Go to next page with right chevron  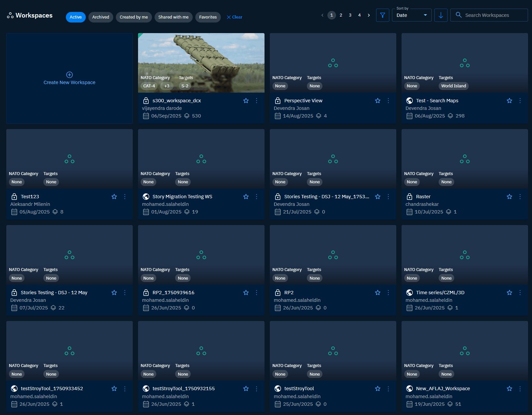point(369,15)
